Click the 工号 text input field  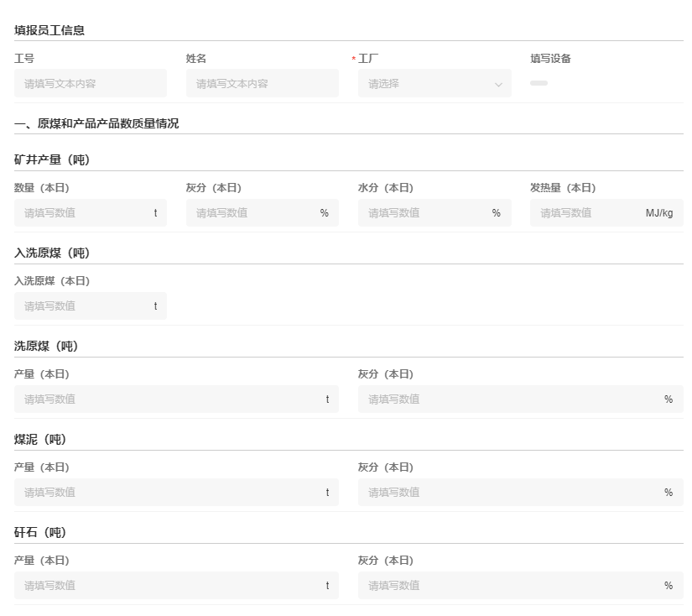coord(90,83)
